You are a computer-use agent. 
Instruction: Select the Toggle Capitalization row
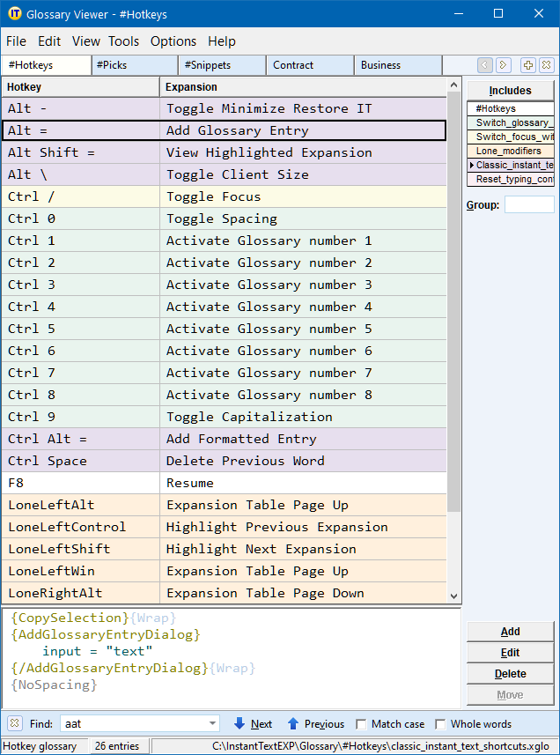coord(225,417)
